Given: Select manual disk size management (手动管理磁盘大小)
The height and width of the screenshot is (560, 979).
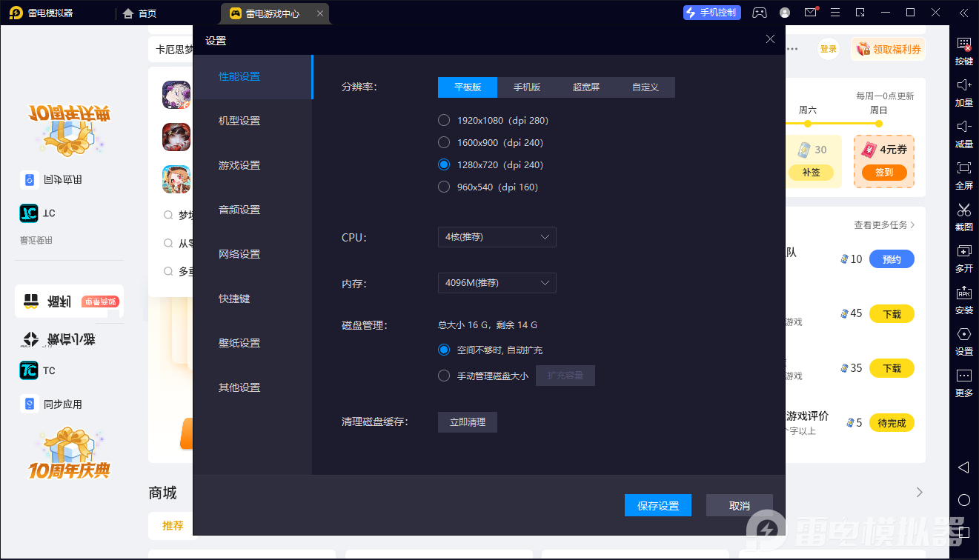Looking at the screenshot, I should tap(444, 376).
